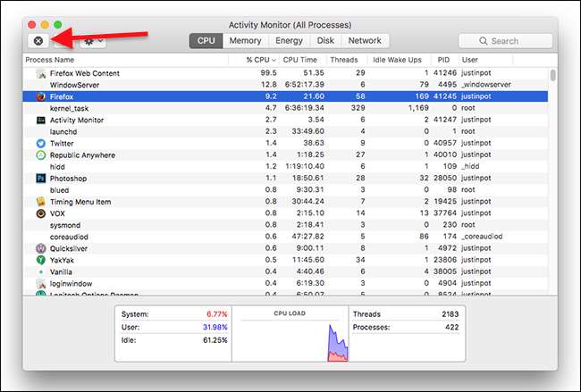Click the Search input field
The height and width of the screenshot is (392, 581).
(x=505, y=41)
